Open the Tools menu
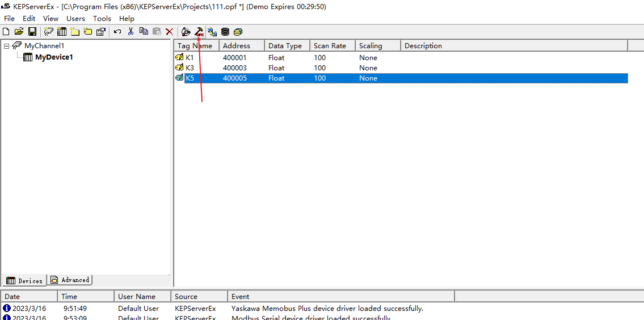644x320 pixels. tap(102, 19)
